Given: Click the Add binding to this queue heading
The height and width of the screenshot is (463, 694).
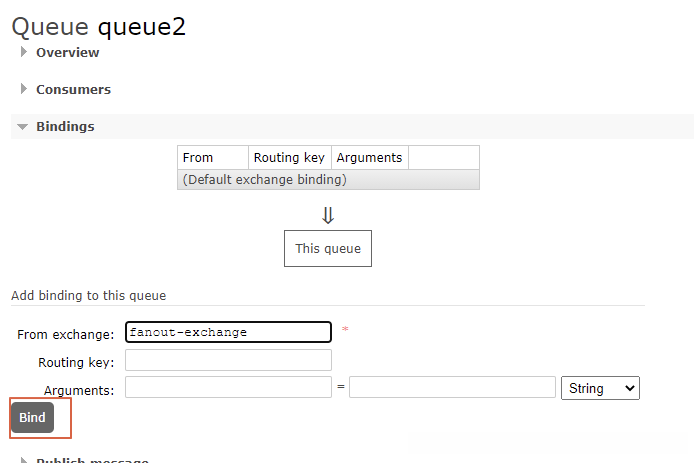Looking at the screenshot, I should 88,296.
